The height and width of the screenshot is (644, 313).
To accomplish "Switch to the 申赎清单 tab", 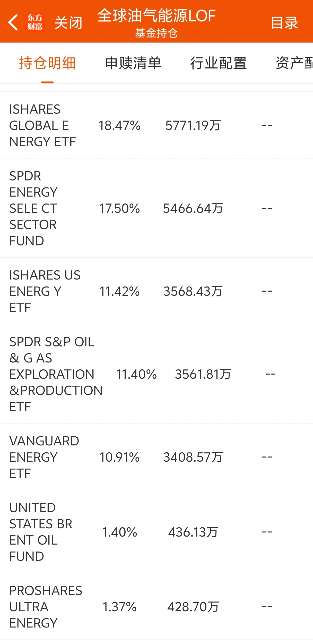I will coord(133,63).
